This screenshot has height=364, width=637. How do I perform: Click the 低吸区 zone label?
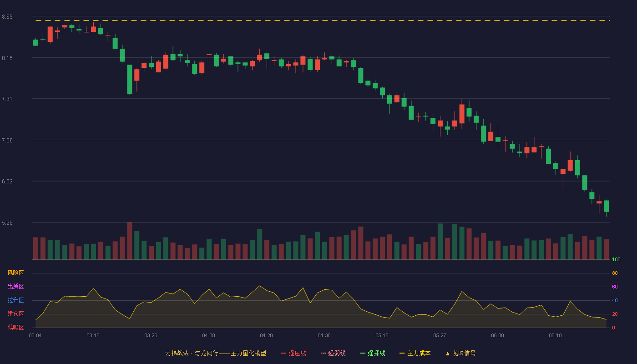click(15, 327)
